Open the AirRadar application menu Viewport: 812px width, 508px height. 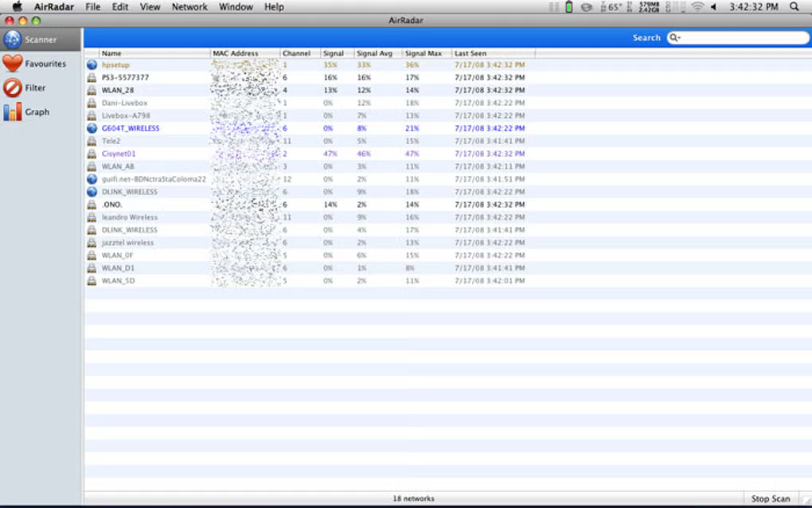[x=54, y=6]
